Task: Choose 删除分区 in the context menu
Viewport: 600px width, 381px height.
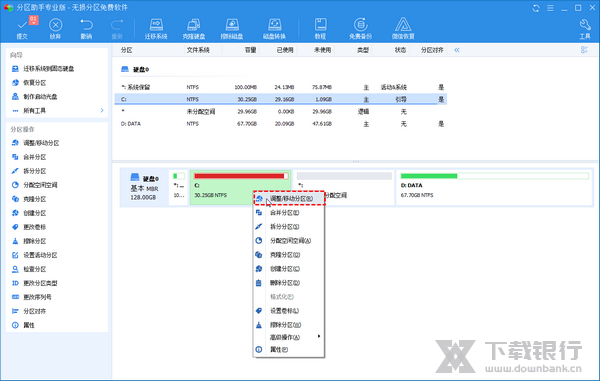Action: point(289,283)
